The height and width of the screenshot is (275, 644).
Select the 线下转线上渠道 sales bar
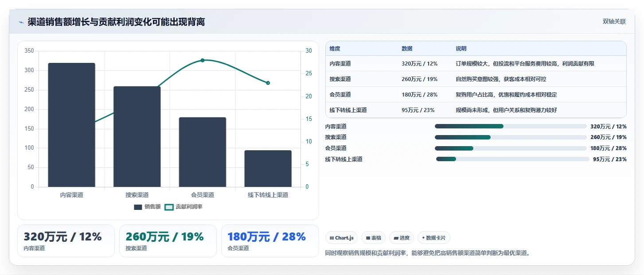[268, 168]
